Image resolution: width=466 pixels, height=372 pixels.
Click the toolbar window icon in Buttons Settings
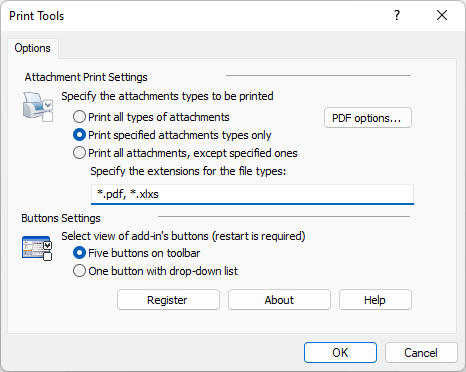(x=37, y=248)
